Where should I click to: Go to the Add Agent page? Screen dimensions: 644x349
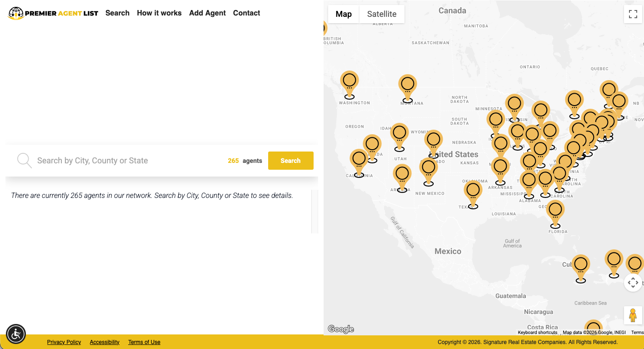(207, 13)
